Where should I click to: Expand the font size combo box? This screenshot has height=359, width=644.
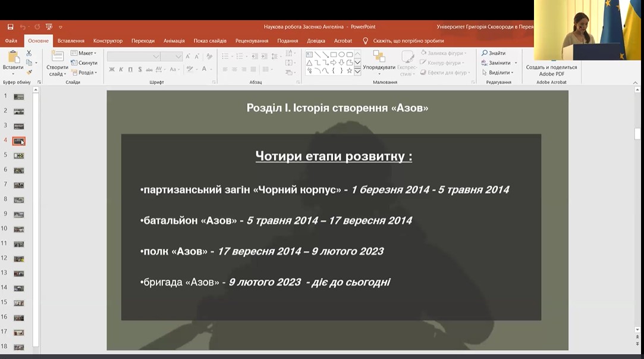(178, 57)
